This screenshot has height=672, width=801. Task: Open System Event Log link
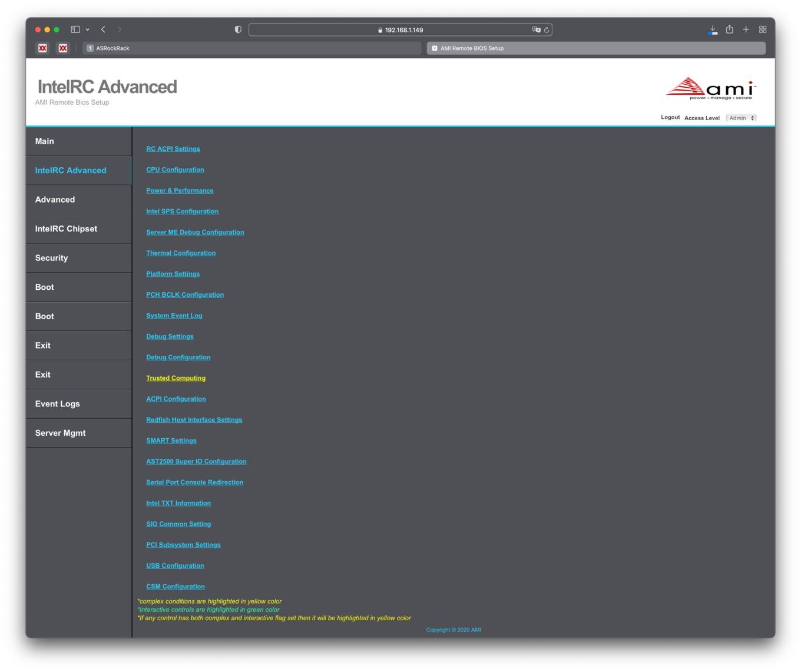click(174, 316)
